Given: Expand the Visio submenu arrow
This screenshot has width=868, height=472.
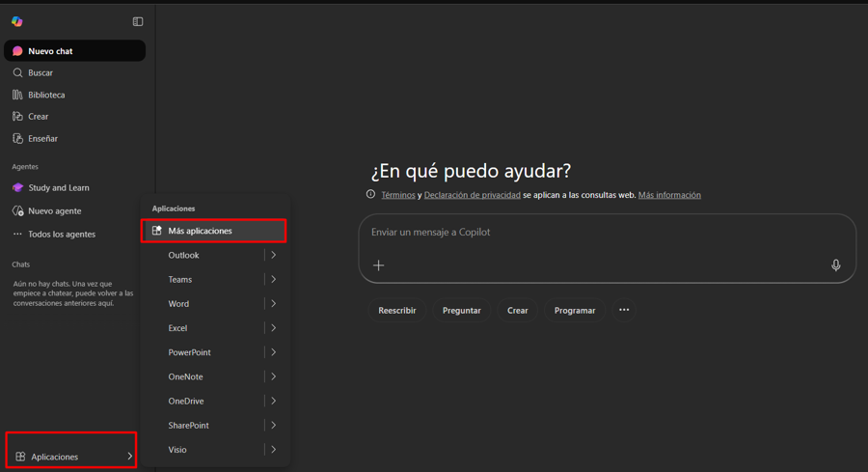Looking at the screenshot, I should point(274,449).
